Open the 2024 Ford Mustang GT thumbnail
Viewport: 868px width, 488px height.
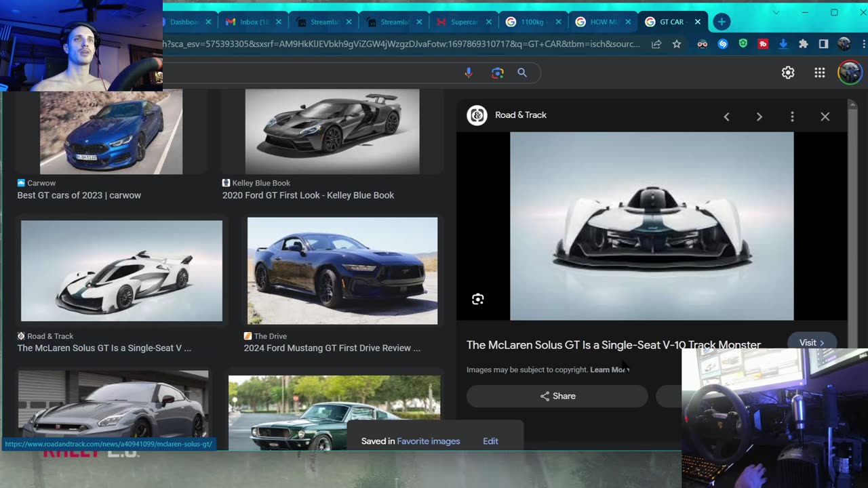click(x=342, y=270)
